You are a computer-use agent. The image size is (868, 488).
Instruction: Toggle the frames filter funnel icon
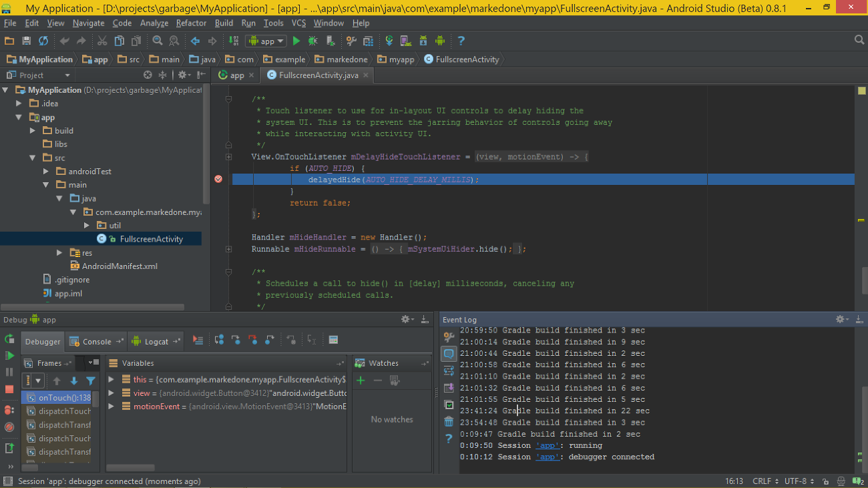tap(91, 381)
